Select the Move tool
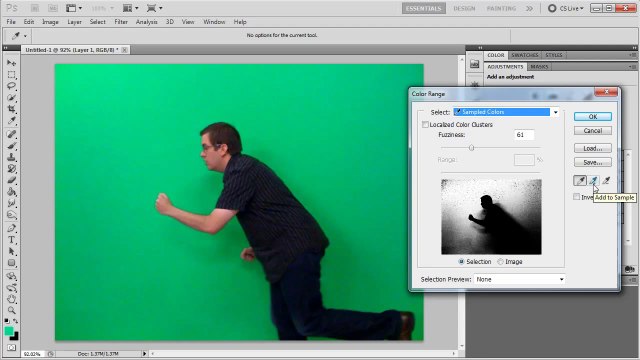This screenshot has height=360, width=640. point(11,63)
